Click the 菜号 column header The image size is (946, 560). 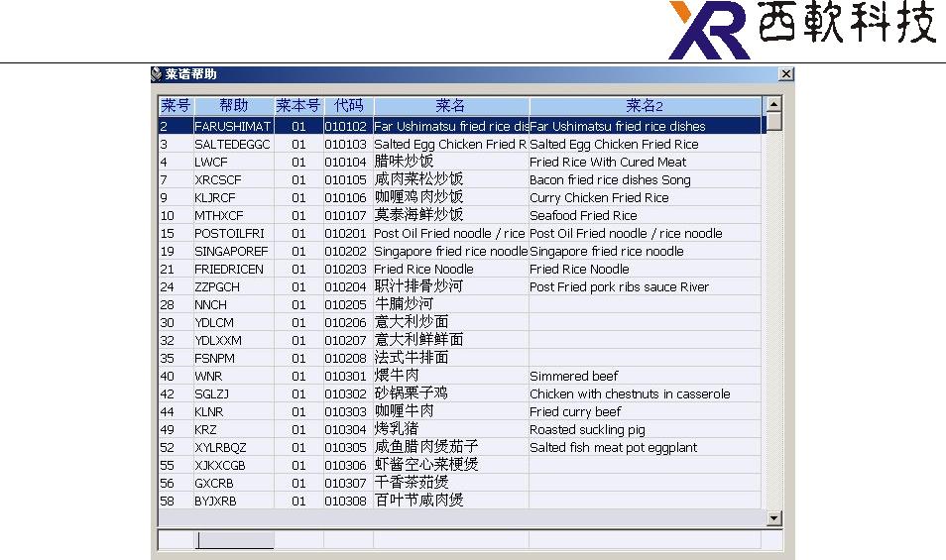[176, 105]
